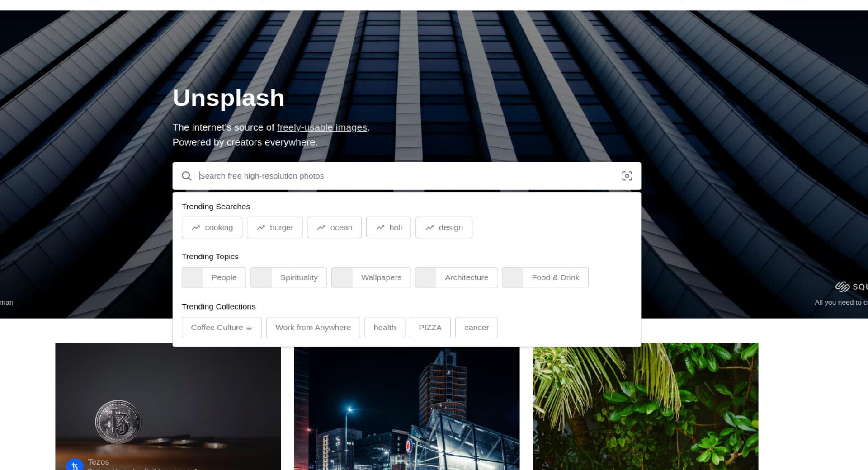Open visual search camera icon
This screenshot has height=470, width=868.
pos(627,176)
